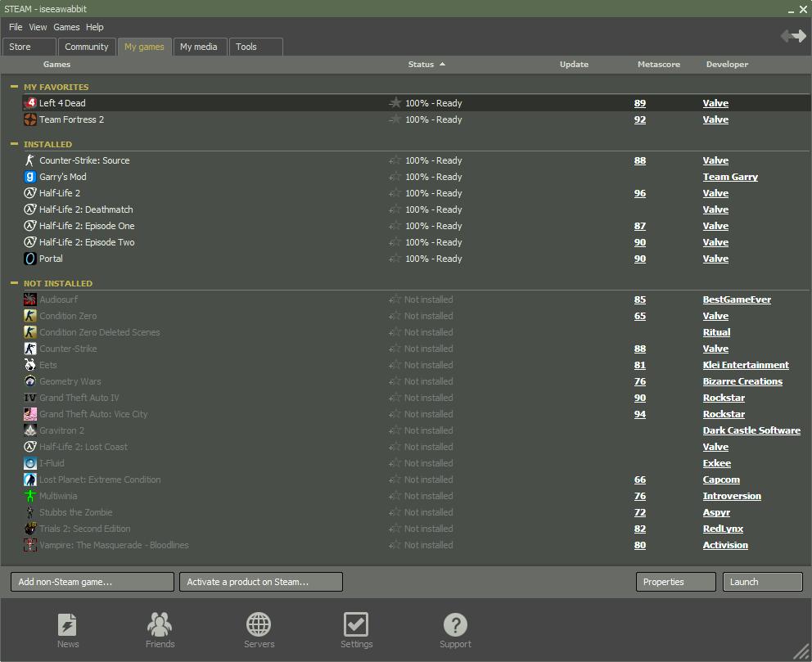The width and height of the screenshot is (812, 662).
Task: Open the Settings icon
Action: (x=356, y=624)
